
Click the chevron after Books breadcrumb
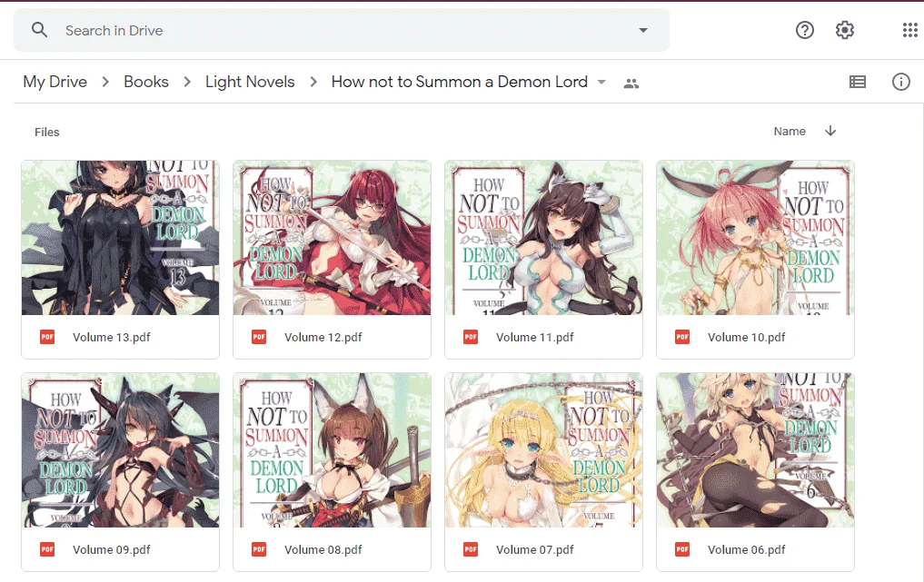click(187, 82)
